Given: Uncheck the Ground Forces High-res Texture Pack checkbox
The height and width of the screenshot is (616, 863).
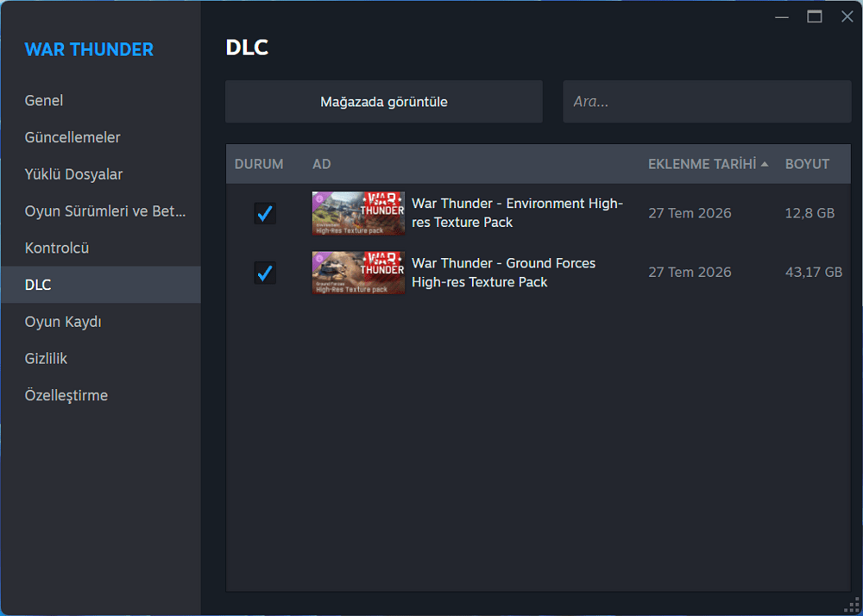Looking at the screenshot, I should 265,273.
